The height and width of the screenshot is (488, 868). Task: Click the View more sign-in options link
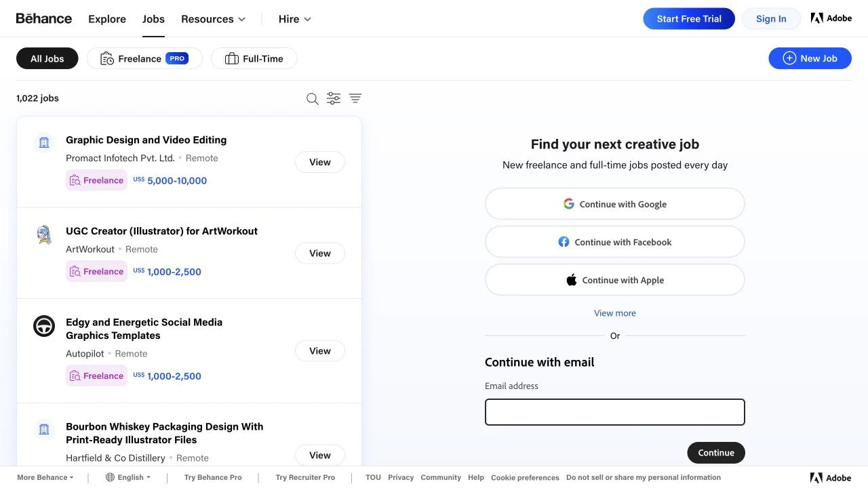click(615, 313)
